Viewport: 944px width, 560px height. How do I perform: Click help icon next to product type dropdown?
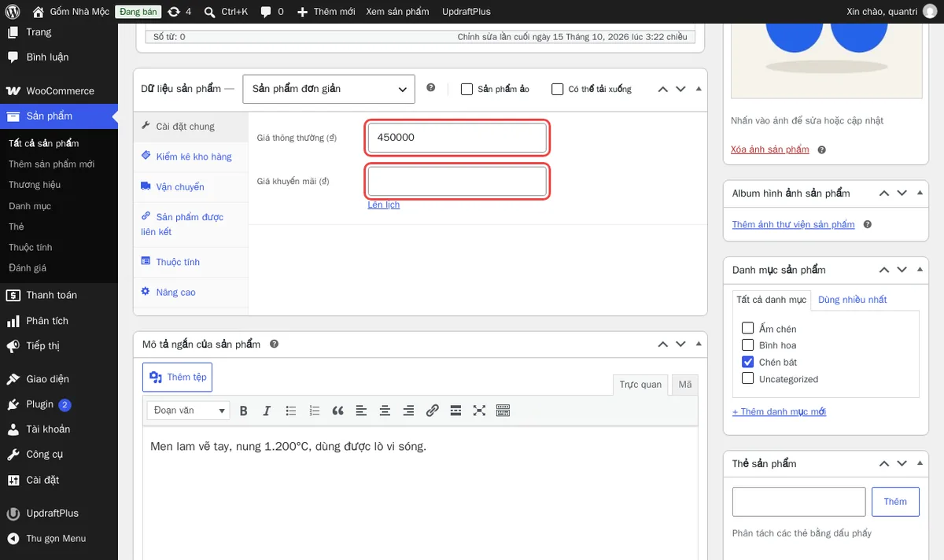click(x=430, y=88)
